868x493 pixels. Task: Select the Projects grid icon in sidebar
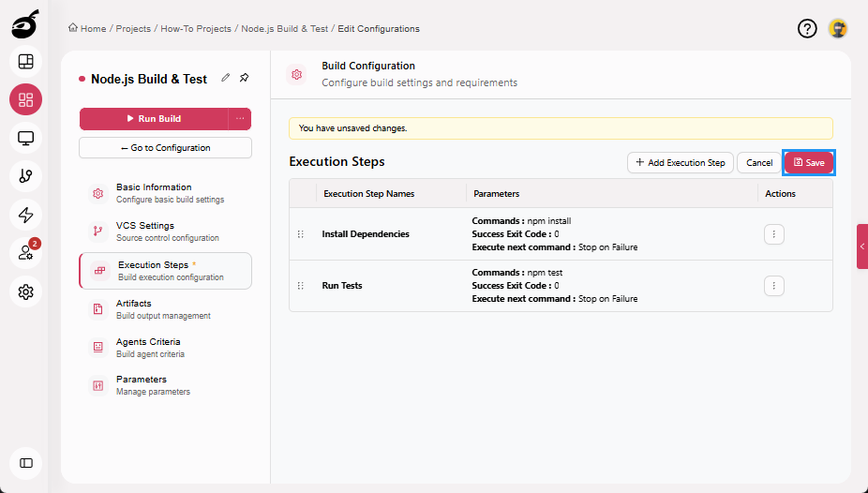25,99
